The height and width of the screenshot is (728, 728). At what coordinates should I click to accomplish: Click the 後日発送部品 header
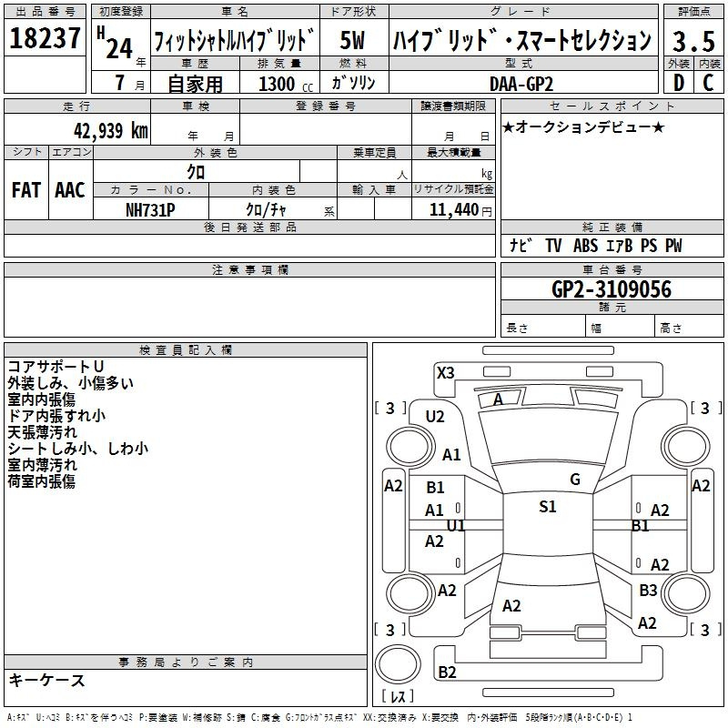(x=249, y=227)
